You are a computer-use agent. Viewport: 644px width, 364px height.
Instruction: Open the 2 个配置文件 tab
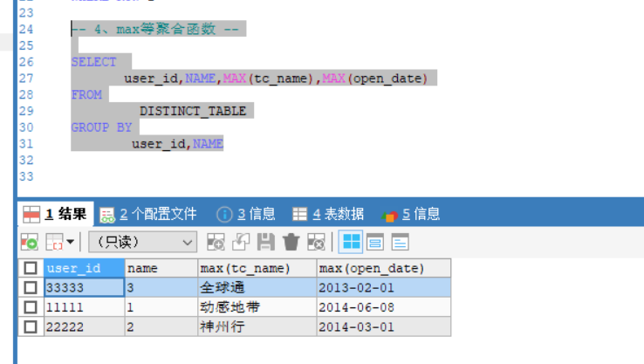click(x=148, y=214)
